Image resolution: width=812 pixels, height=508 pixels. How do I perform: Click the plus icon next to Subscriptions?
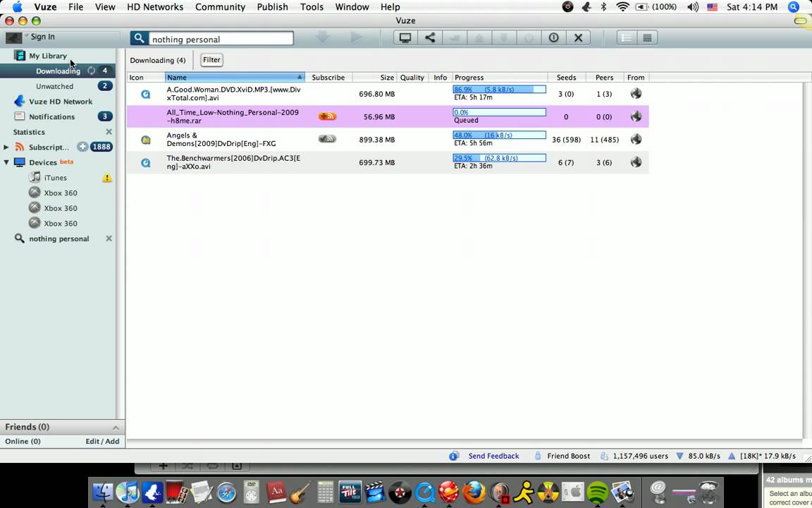82,147
